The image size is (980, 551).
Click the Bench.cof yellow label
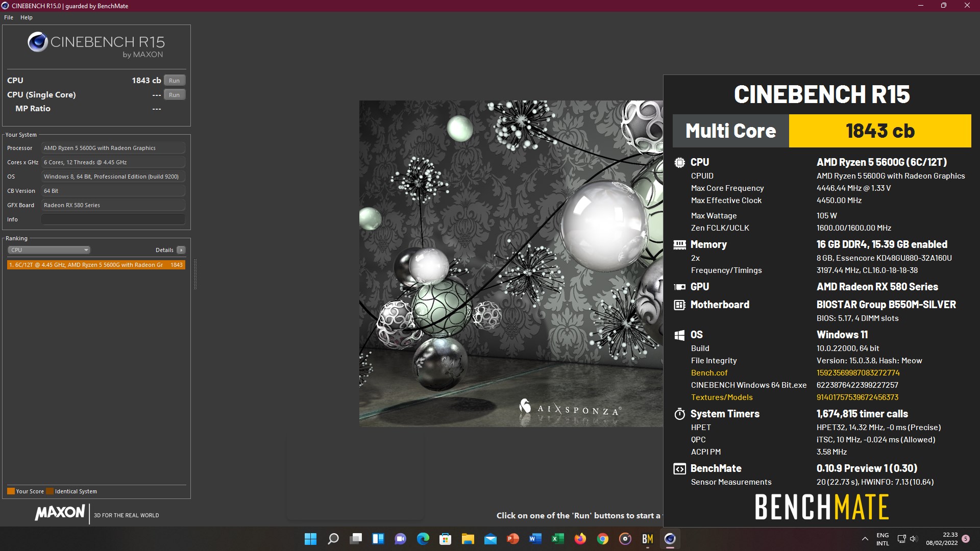click(709, 373)
